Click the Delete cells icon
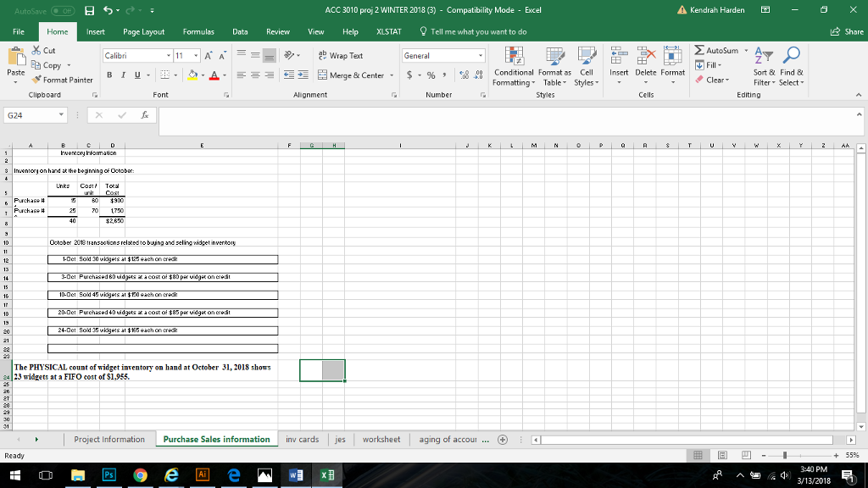Image resolution: width=868 pixels, height=488 pixels. (646, 61)
